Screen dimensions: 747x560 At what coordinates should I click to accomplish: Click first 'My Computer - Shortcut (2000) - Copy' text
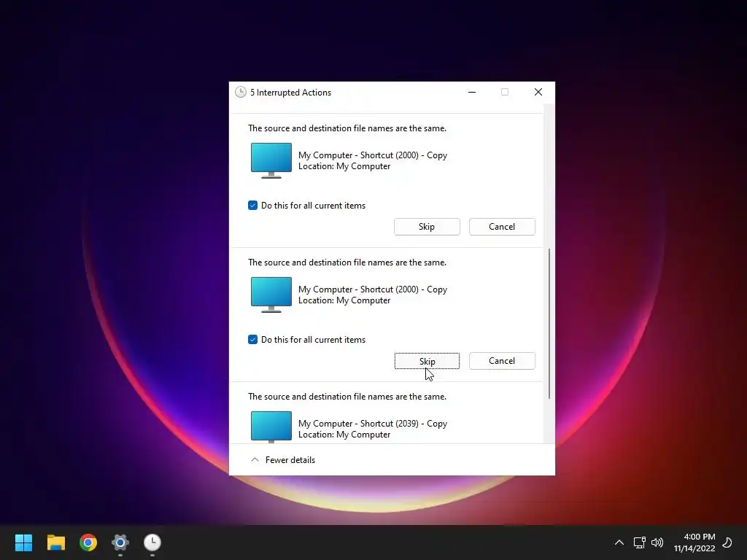(x=373, y=155)
